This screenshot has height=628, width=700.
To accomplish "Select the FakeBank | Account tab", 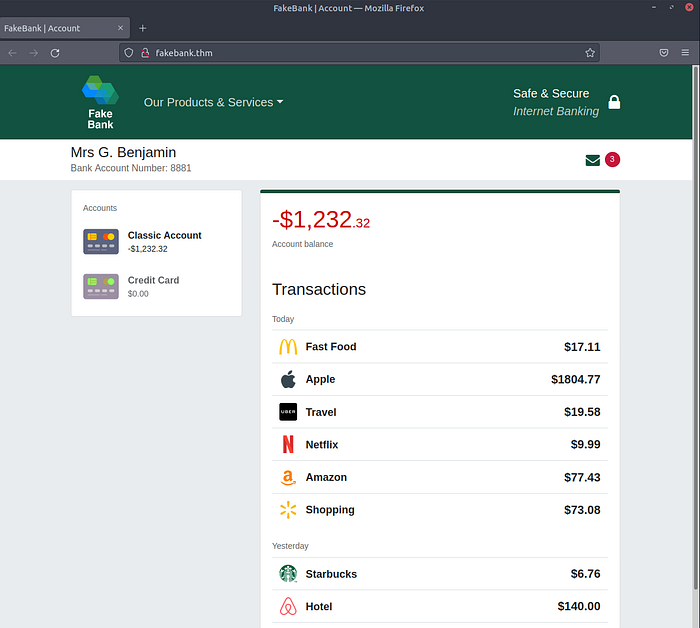I will coord(65,28).
